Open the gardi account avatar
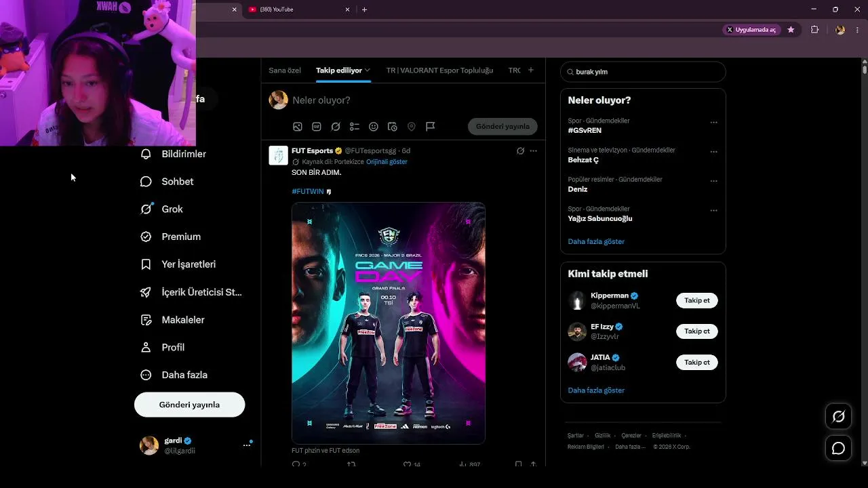 149,445
